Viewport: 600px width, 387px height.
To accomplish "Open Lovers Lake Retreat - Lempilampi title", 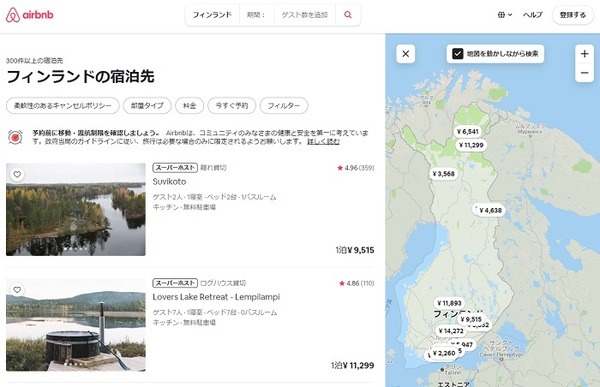I will (x=216, y=297).
